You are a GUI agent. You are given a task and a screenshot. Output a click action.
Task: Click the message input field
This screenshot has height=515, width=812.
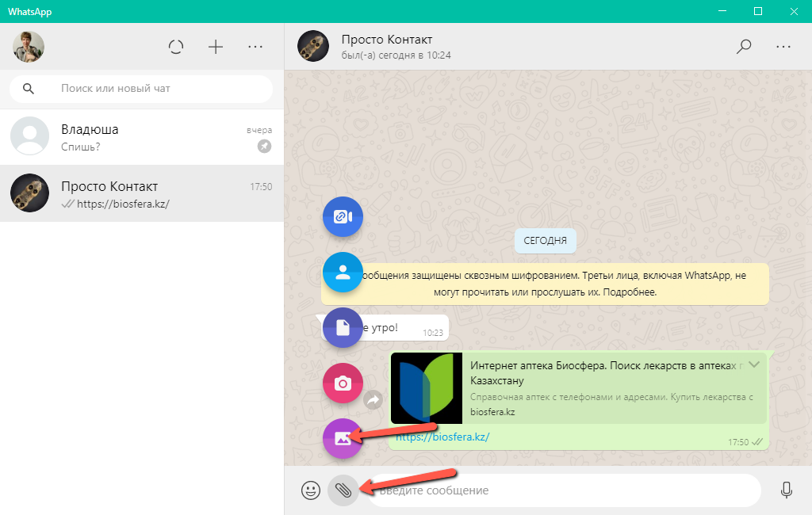pos(563,490)
